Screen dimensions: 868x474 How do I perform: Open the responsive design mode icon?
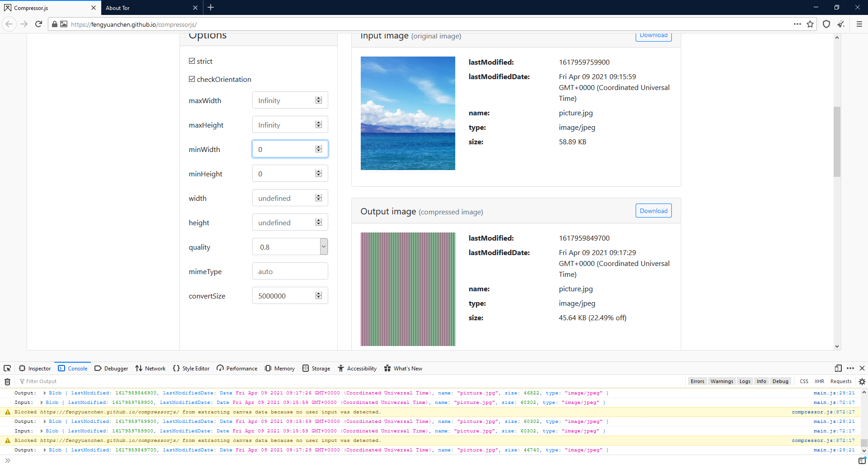click(x=839, y=368)
